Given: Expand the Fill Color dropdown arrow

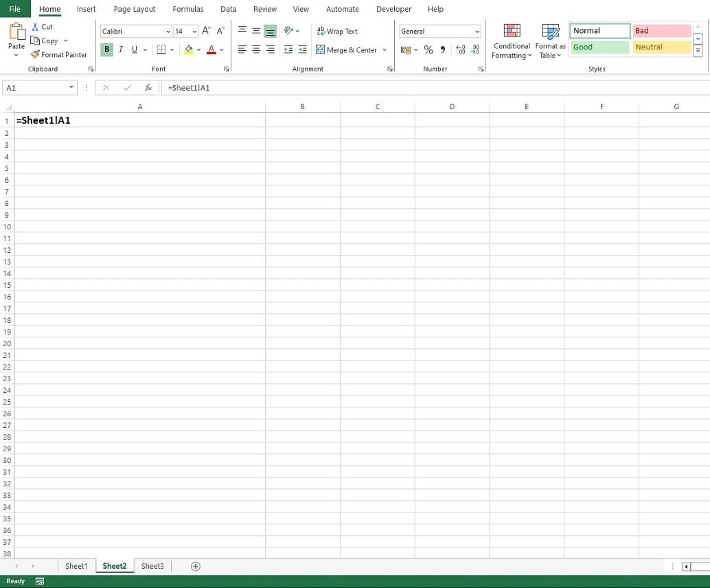Looking at the screenshot, I should tap(198, 49).
